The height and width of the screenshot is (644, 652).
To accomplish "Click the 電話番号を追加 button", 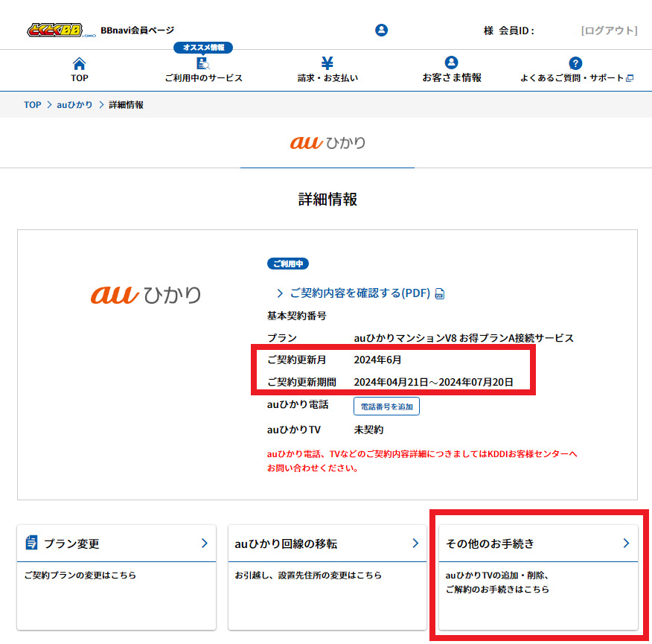I will [x=386, y=407].
